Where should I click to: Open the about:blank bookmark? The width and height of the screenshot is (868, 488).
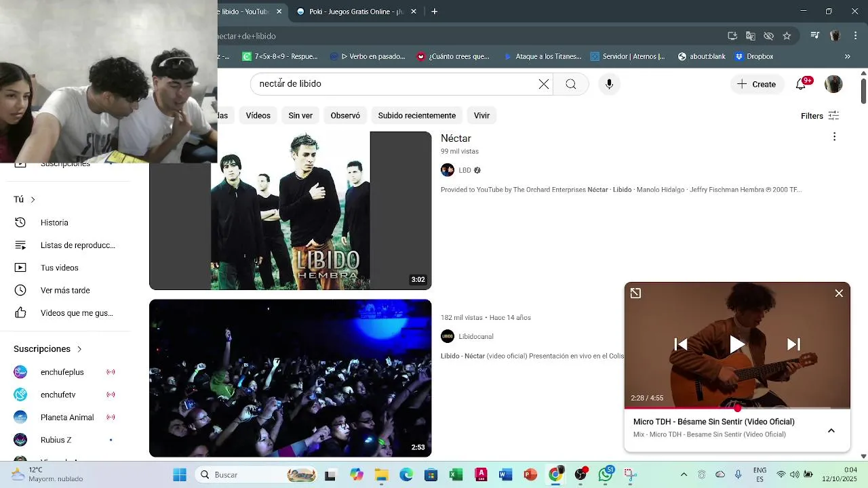701,56
